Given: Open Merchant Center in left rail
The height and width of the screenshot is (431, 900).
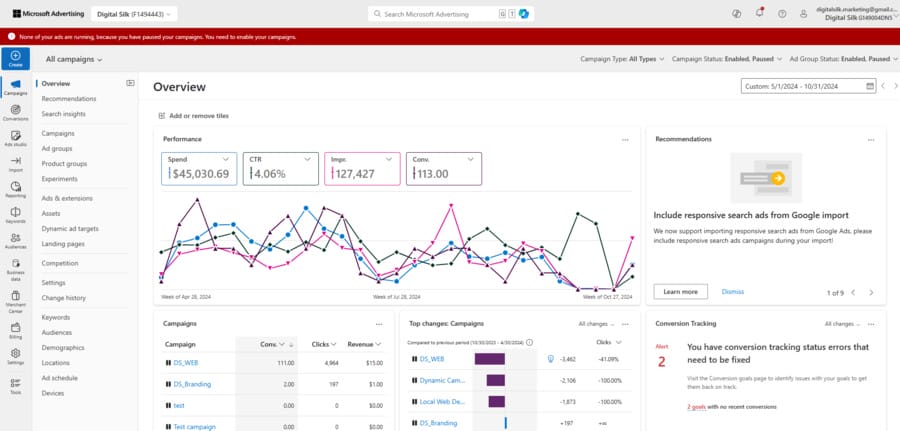Looking at the screenshot, I should [x=15, y=301].
